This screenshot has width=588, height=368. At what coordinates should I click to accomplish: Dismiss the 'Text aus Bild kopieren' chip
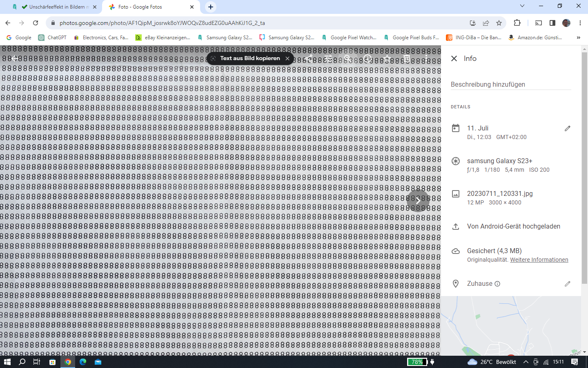point(287,58)
